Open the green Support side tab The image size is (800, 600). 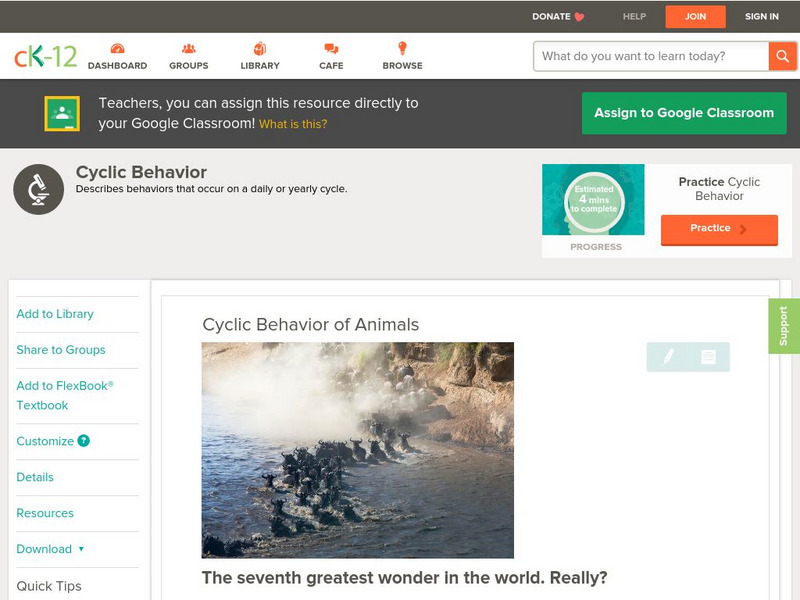click(783, 326)
